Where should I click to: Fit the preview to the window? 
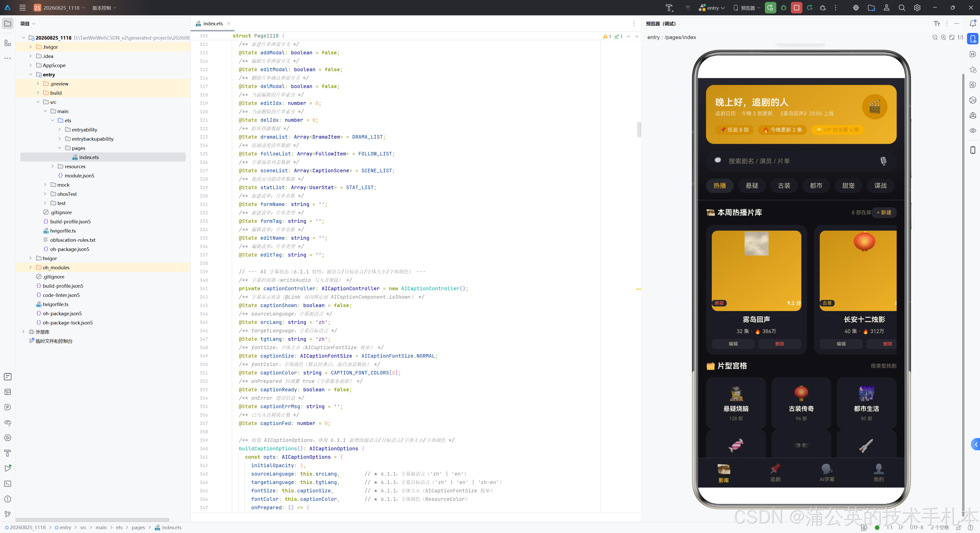pyautogui.click(x=951, y=37)
